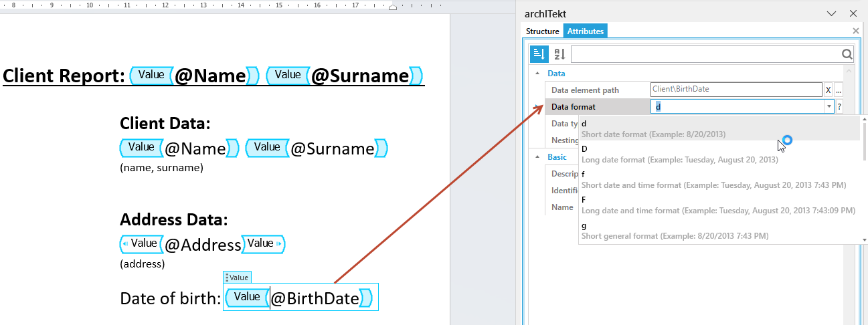The width and height of the screenshot is (868, 325).
Task: Sort attributes alphabetically
Action: (x=559, y=55)
